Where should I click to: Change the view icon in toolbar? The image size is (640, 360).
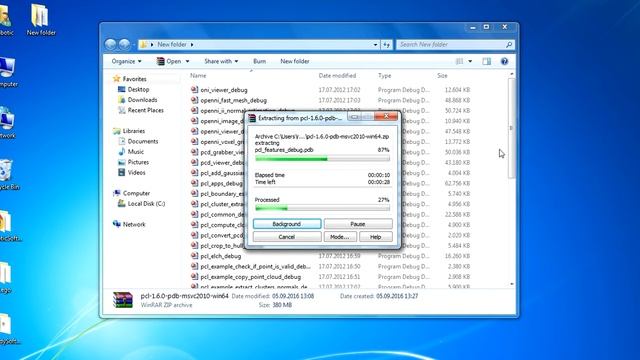(x=460, y=61)
